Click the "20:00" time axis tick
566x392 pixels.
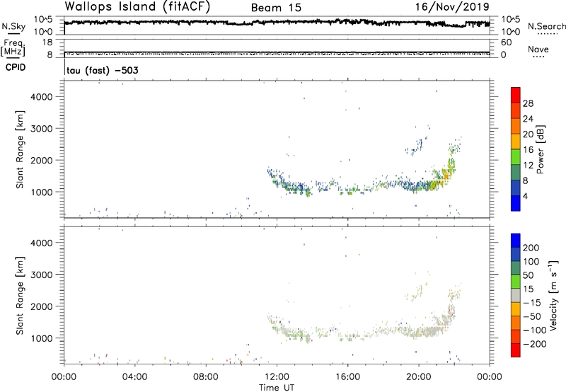point(419,377)
